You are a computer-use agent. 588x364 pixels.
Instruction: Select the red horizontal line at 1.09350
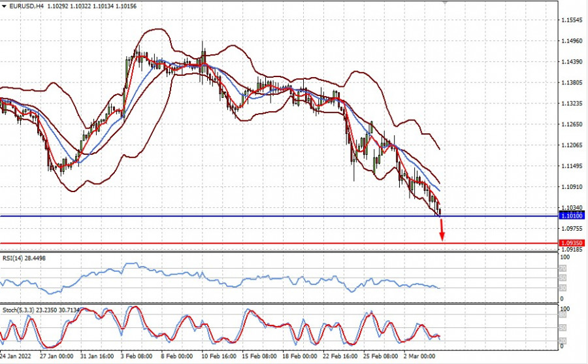[x=280, y=243]
